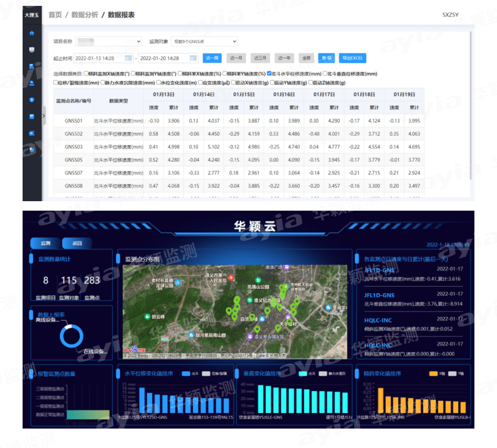
Task: Click the pie chart icon in sidebar
Action: [32, 150]
